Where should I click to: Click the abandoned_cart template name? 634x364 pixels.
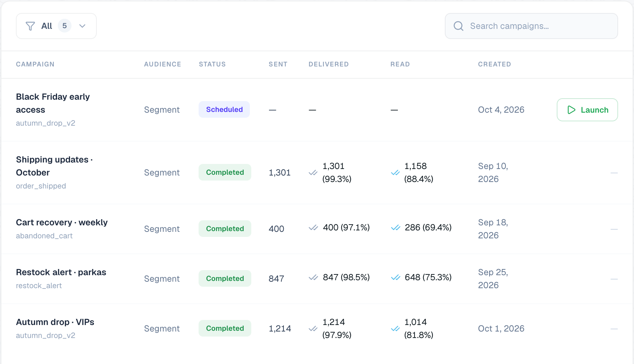(44, 236)
